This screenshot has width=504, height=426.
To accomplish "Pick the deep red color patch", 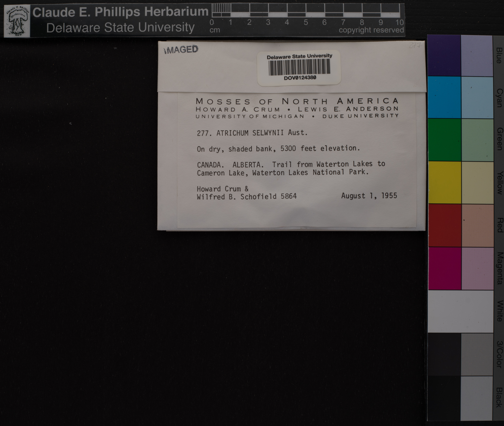I will [x=444, y=225].
